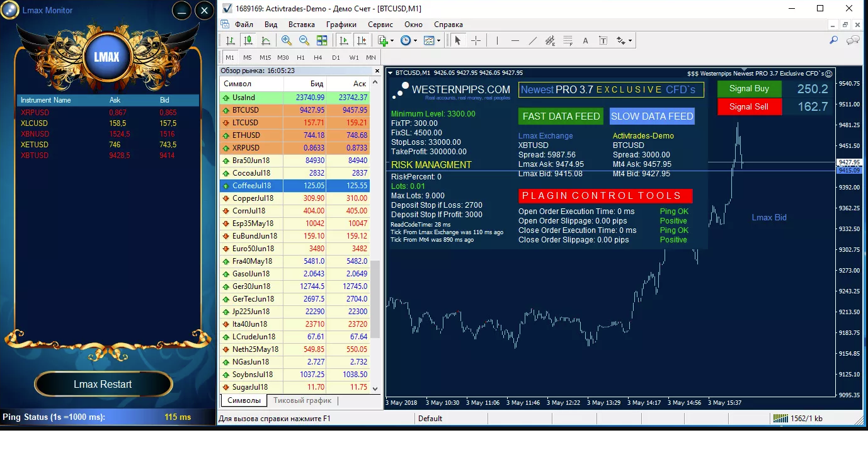Switch to MN timeframe
The width and height of the screenshot is (868, 469).
point(371,57)
